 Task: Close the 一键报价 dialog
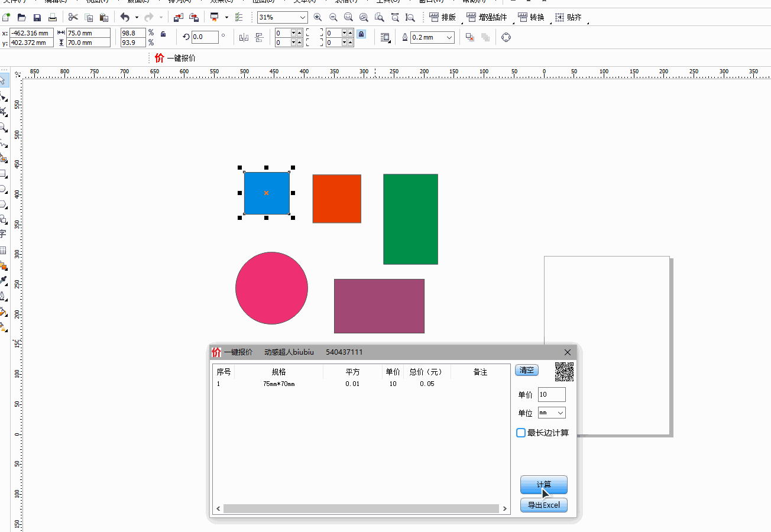(568, 352)
